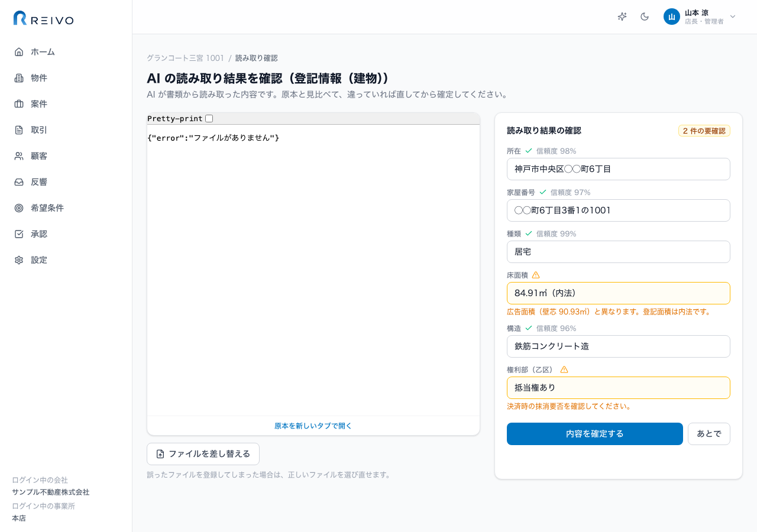Click upload icon in ファイルを差し替える button

point(160,454)
